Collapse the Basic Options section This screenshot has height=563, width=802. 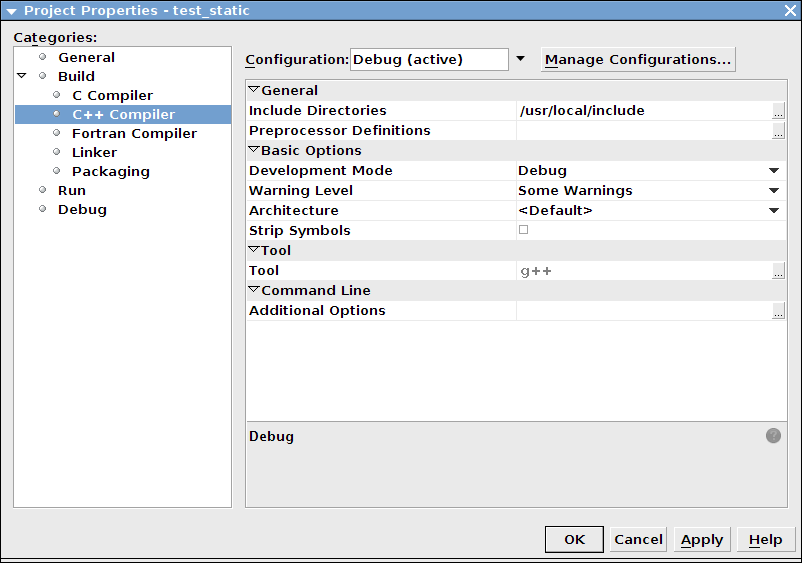pos(254,150)
